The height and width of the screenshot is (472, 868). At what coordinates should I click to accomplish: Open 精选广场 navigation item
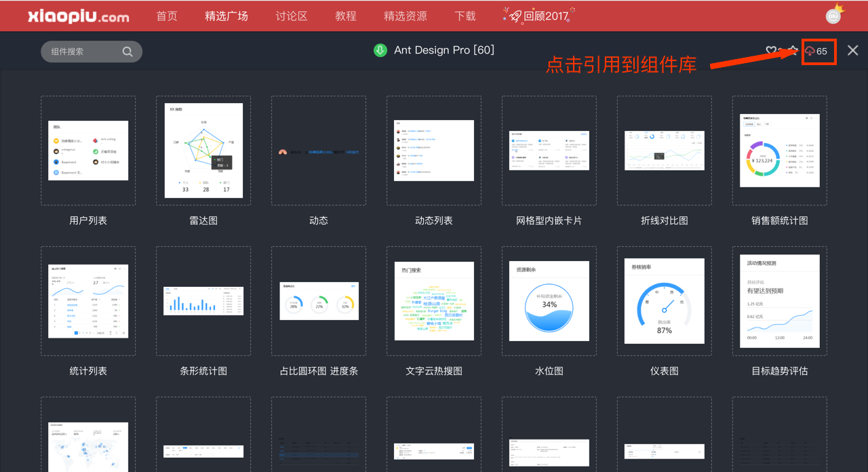tap(226, 16)
